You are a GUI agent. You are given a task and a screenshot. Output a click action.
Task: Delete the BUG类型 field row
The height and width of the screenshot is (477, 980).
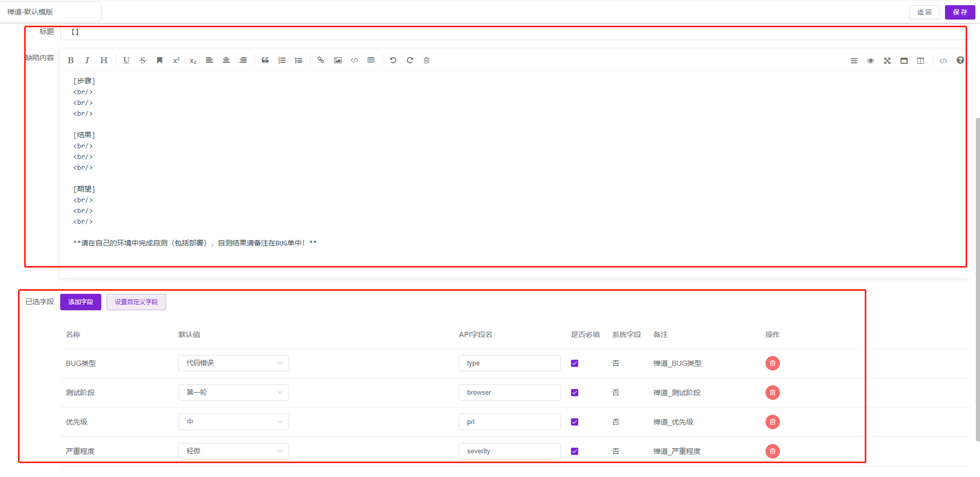[773, 363]
